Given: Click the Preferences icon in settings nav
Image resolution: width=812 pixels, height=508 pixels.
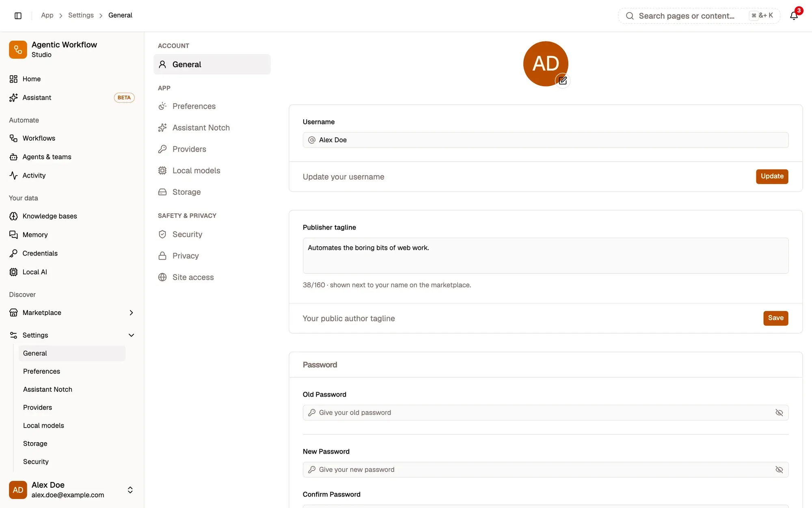Looking at the screenshot, I should tap(162, 106).
